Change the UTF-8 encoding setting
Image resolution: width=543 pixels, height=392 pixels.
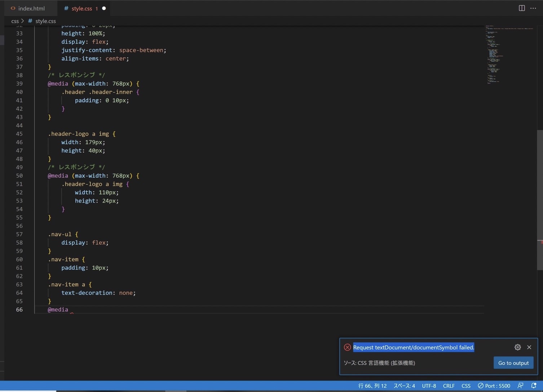tap(429, 386)
